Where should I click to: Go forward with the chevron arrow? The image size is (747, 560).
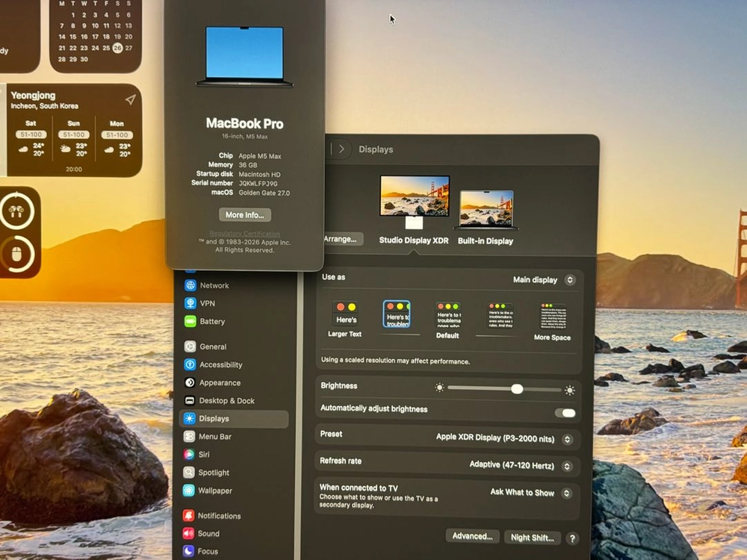pyautogui.click(x=341, y=149)
